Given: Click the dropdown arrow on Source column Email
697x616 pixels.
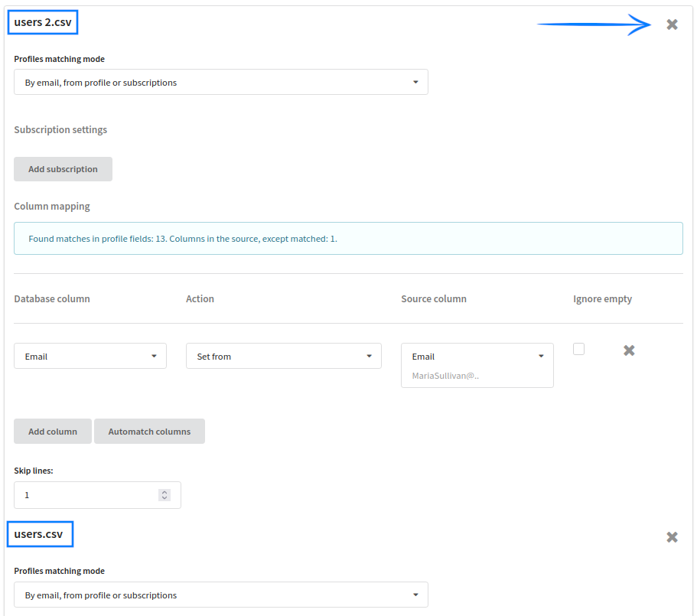Looking at the screenshot, I should (542, 356).
